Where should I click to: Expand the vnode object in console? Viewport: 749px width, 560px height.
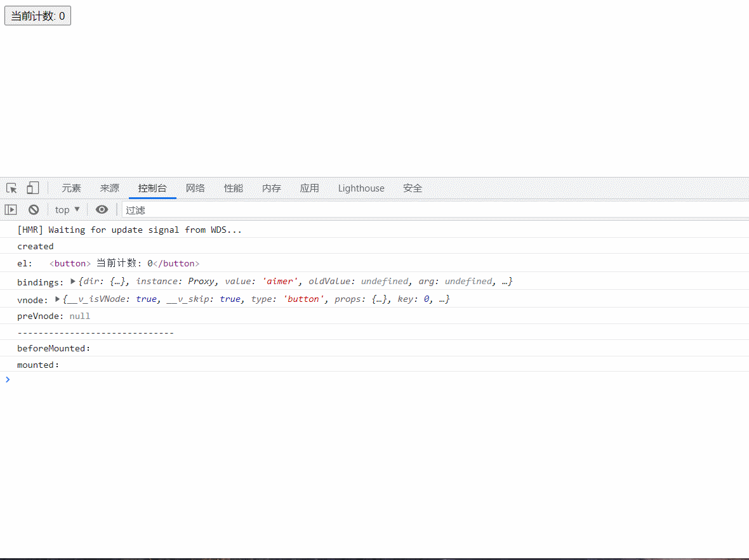click(58, 299)
